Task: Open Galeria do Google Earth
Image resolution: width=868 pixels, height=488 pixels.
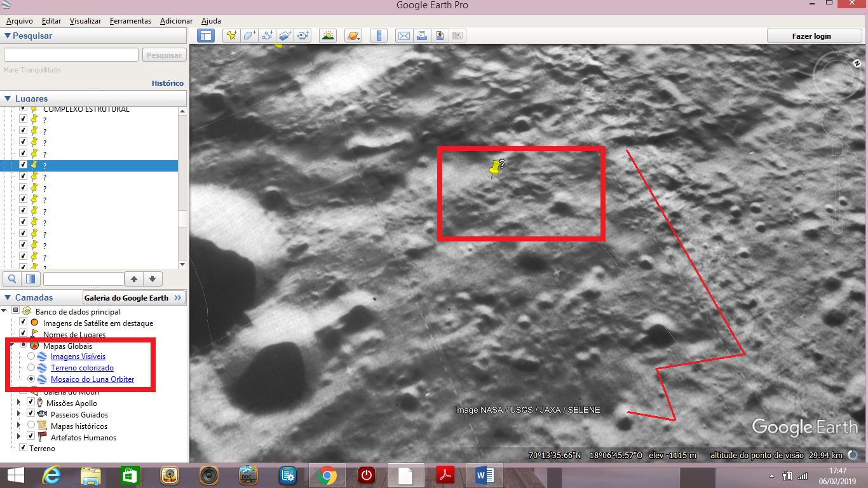Action: click(x=134, y=297)
